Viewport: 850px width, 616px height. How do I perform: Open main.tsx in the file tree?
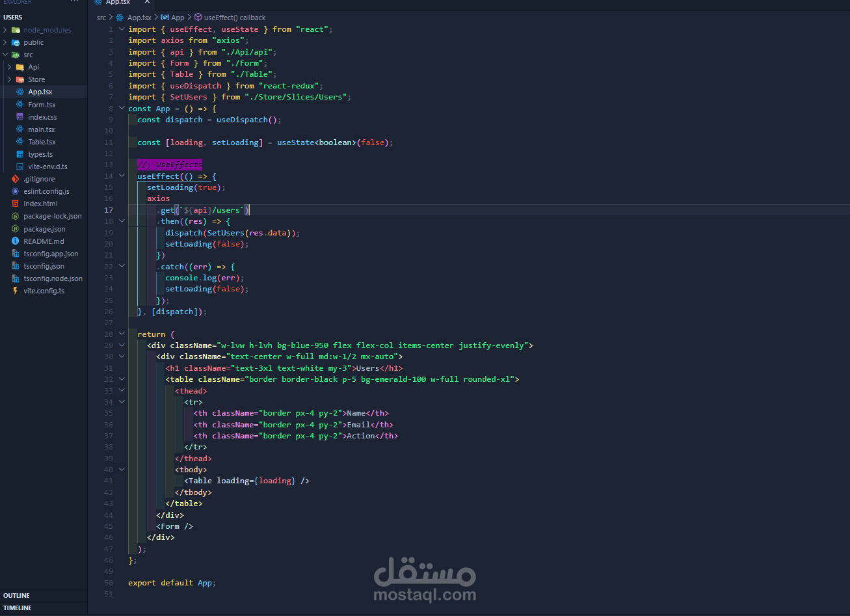coord(41,129)
